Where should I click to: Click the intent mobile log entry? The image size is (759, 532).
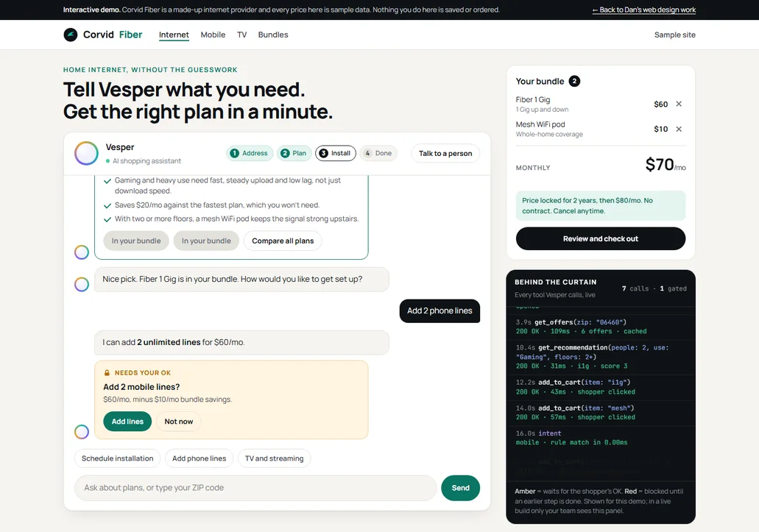(600, 438)
